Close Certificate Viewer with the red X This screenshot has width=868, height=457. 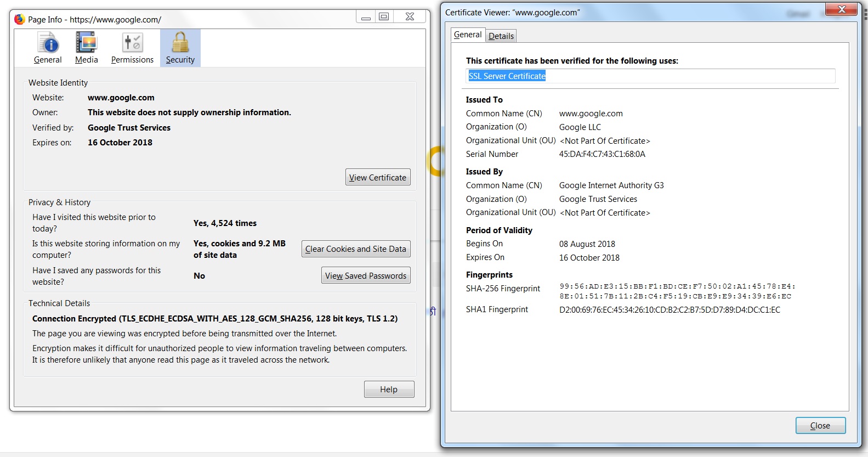842,9
